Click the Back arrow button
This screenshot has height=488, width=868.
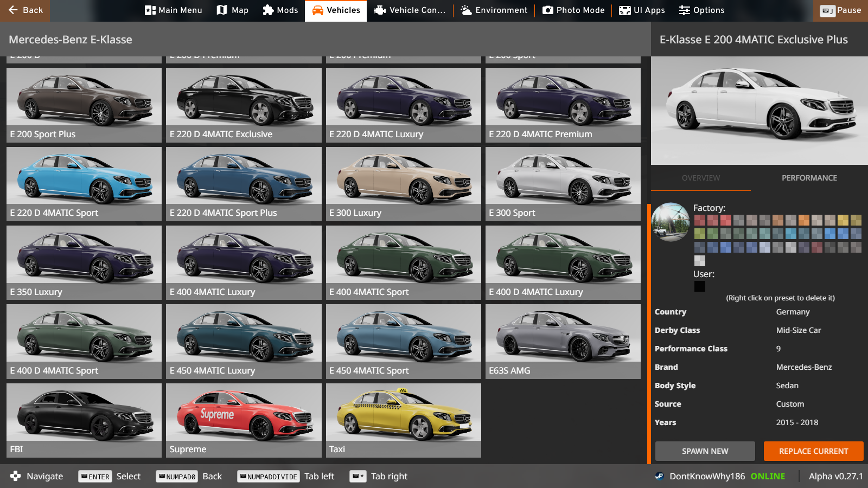(25, 10)
